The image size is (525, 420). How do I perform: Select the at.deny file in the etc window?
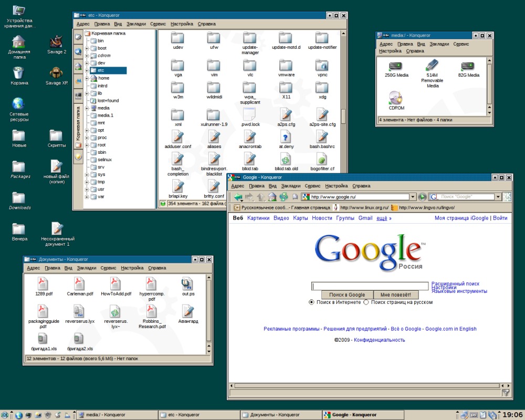click(x=286, y=139)
